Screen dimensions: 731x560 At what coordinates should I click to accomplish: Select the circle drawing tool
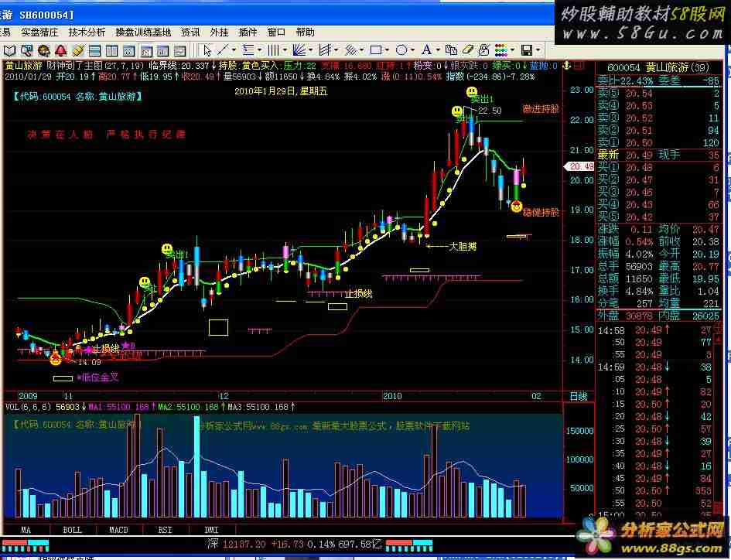point(401,50)
